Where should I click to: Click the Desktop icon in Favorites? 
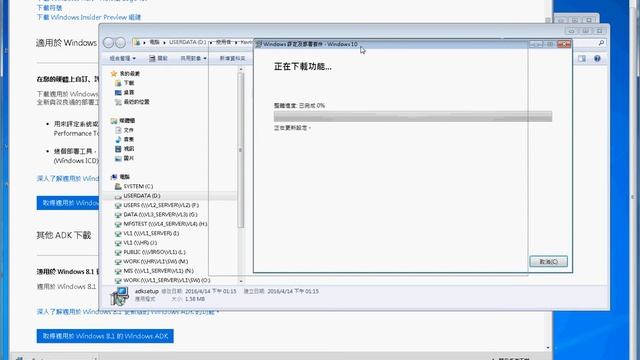[x=118, y=92]
